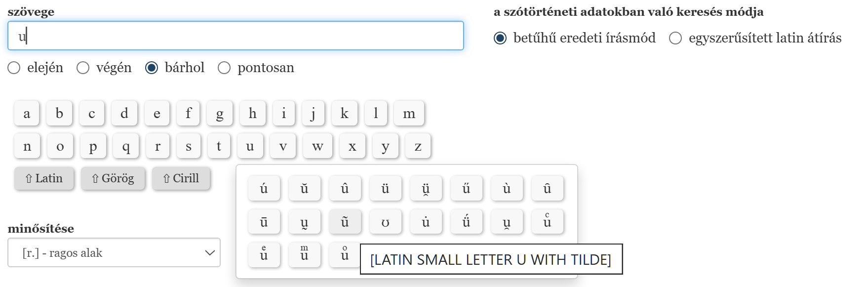Select the ũ character with tilde

pos(345,222)
